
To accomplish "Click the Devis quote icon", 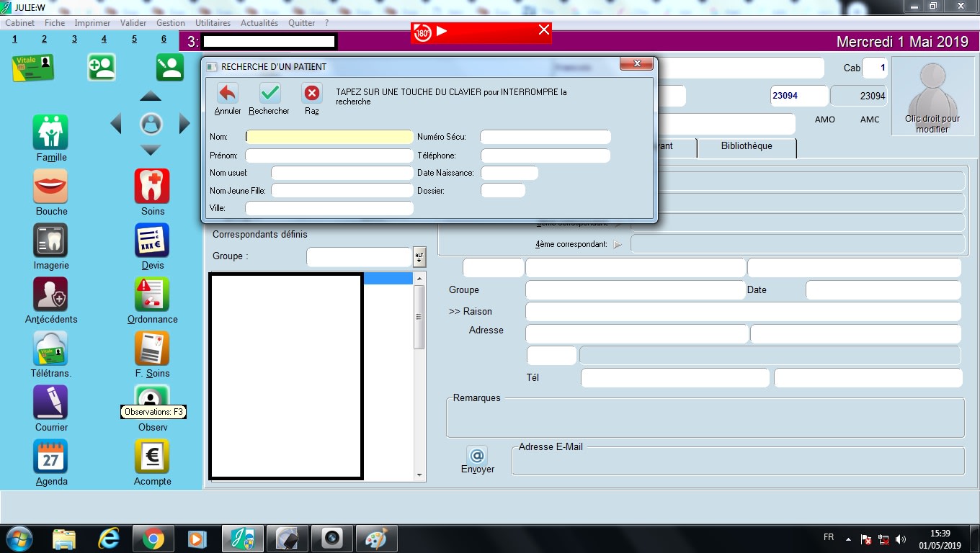I will click(x=152, y=240).
